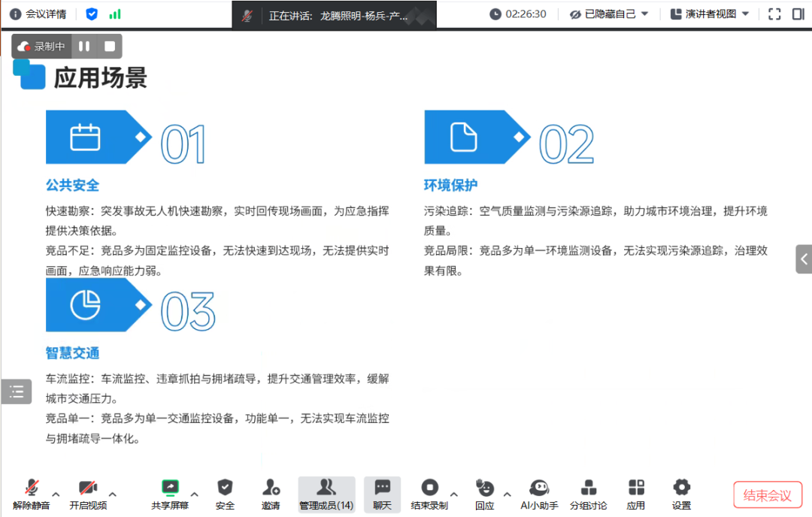Pause the ongoing recording
The width and height of the screenshot is (812, 517).
tap(85, 46)
